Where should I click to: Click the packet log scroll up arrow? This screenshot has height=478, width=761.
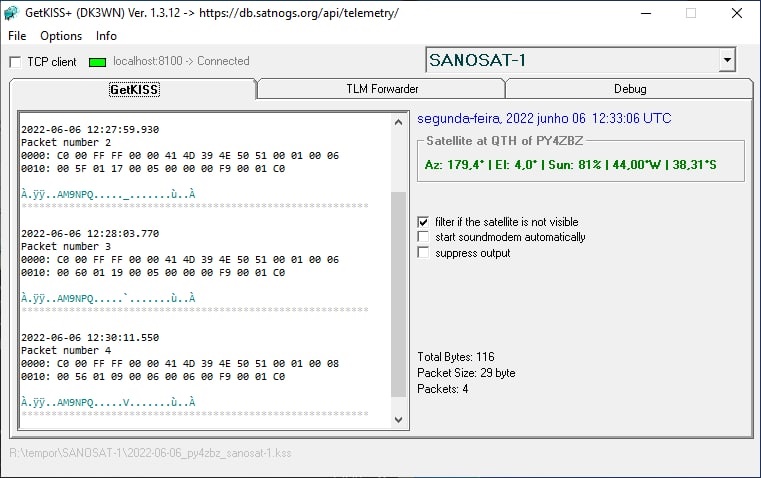[x=398, y=122]
